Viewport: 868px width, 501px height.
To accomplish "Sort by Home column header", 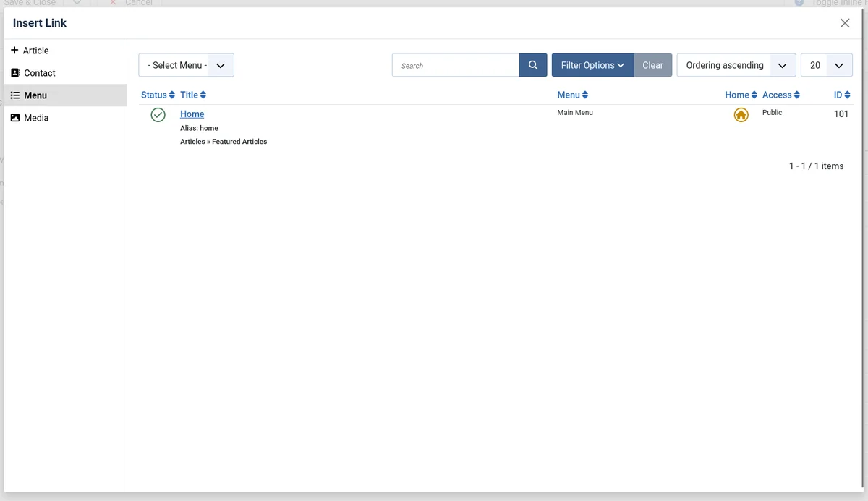I will [x=741, y=95].
